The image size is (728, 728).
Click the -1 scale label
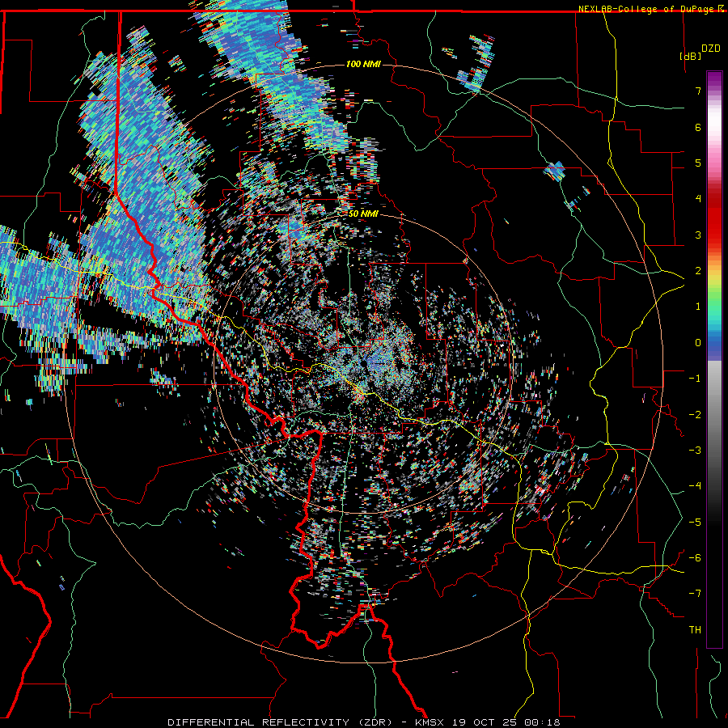(695, 379)
